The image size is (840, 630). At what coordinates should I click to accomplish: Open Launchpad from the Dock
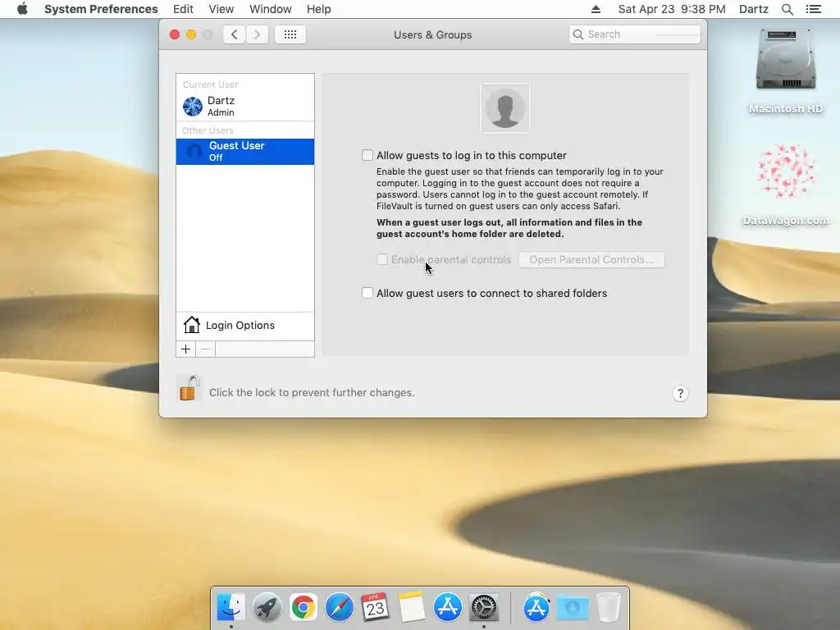click(267, 608)
